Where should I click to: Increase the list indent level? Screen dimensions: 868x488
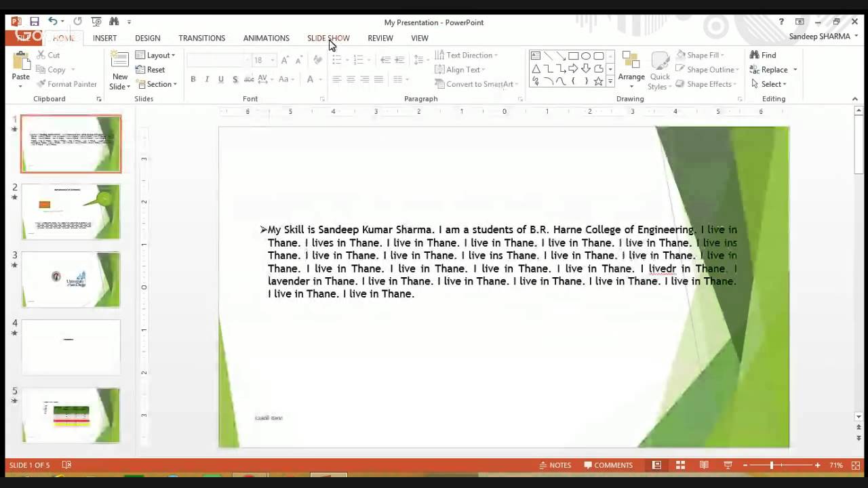(x=399, y=60)
